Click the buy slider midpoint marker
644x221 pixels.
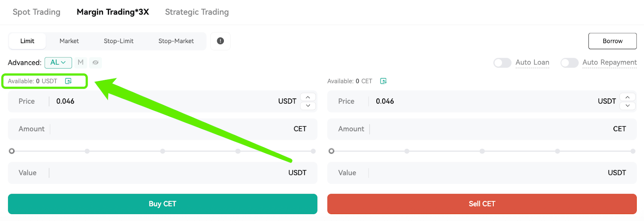(x=163, y=151)
